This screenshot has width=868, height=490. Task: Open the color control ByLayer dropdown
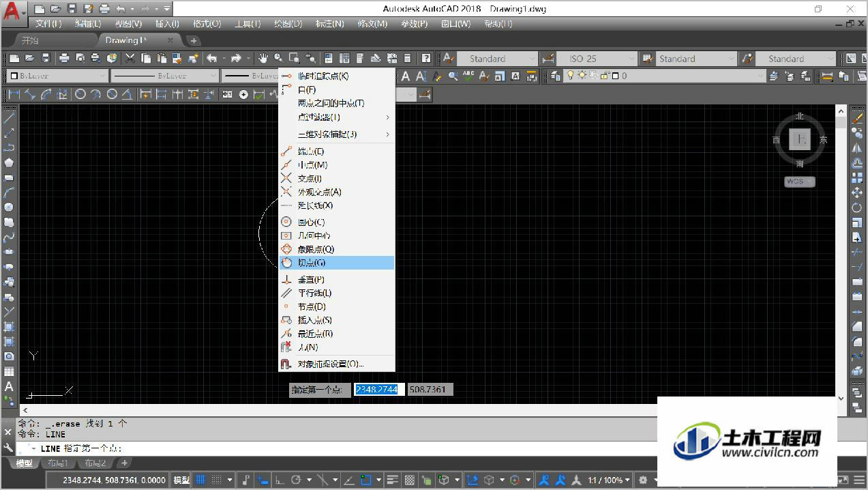pos(57,76)
